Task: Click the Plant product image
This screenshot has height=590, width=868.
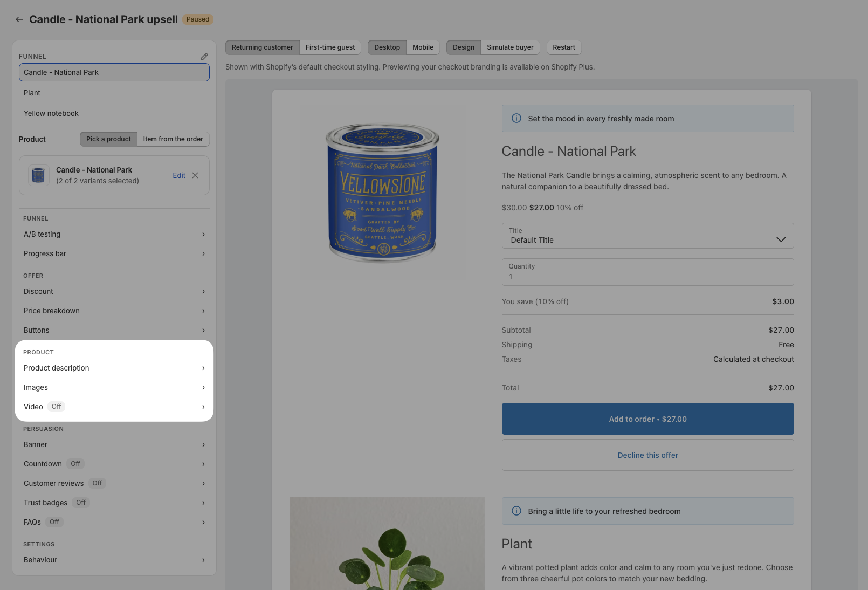Action: (387, 544)
